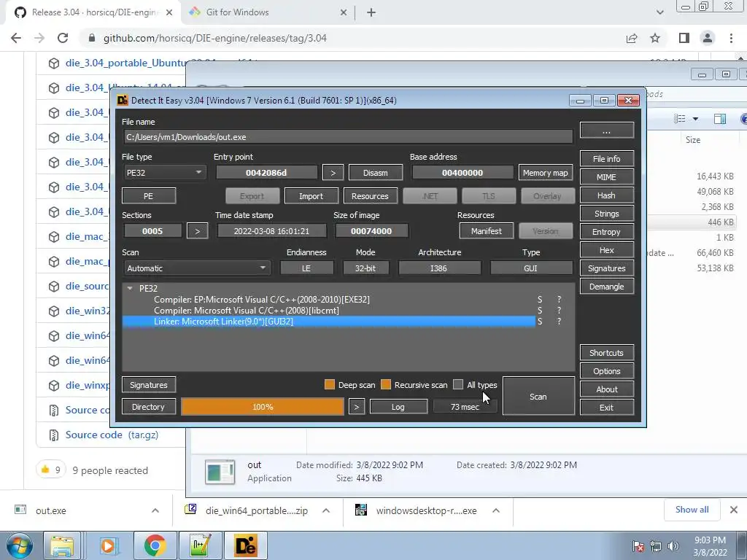Viewport: 747px width, 560px height.
Task: Open the Resources button
Action: (x=370, y=195)
